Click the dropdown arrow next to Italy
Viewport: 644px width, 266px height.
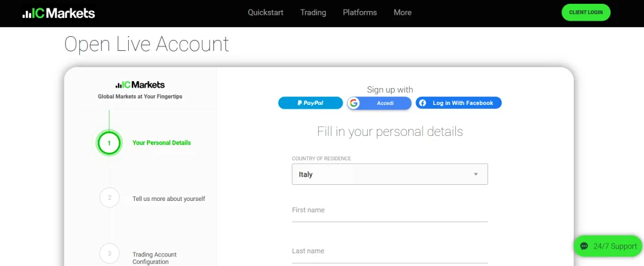(476, 174)
